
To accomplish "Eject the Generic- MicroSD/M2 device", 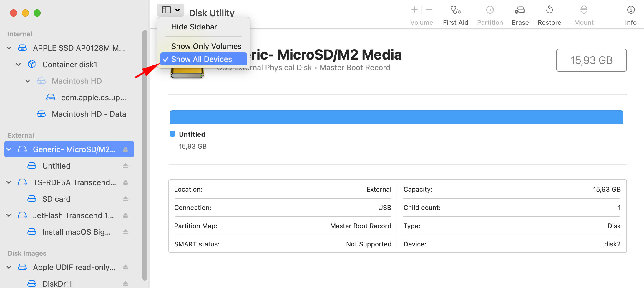I will (125, 149).
